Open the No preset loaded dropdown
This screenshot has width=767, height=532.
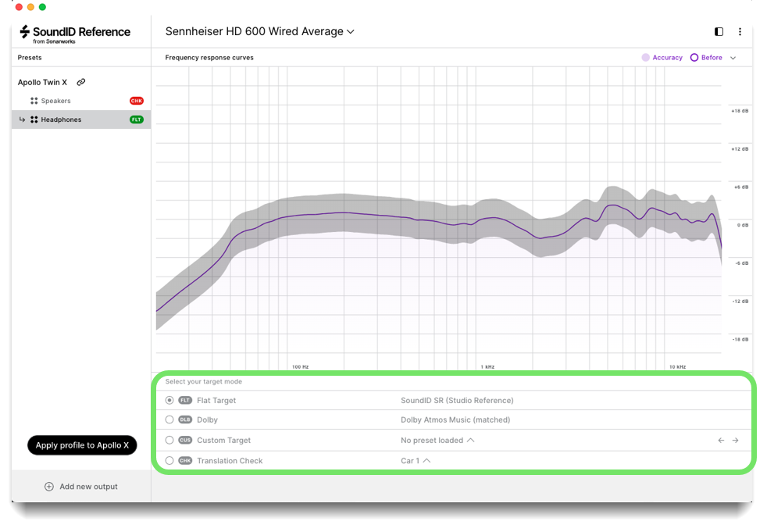(x=437, y=441)
